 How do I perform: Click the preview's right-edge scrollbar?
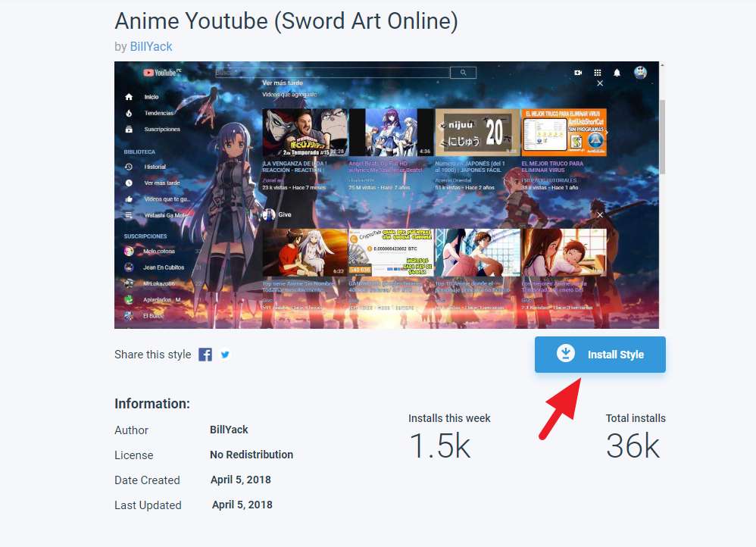(661, 136)
